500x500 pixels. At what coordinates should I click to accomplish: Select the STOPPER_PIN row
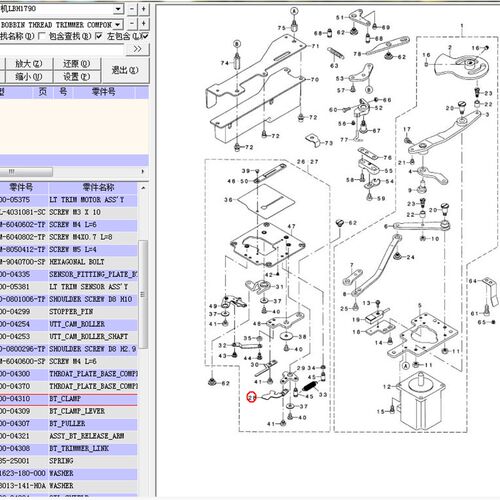pos(68,311)
